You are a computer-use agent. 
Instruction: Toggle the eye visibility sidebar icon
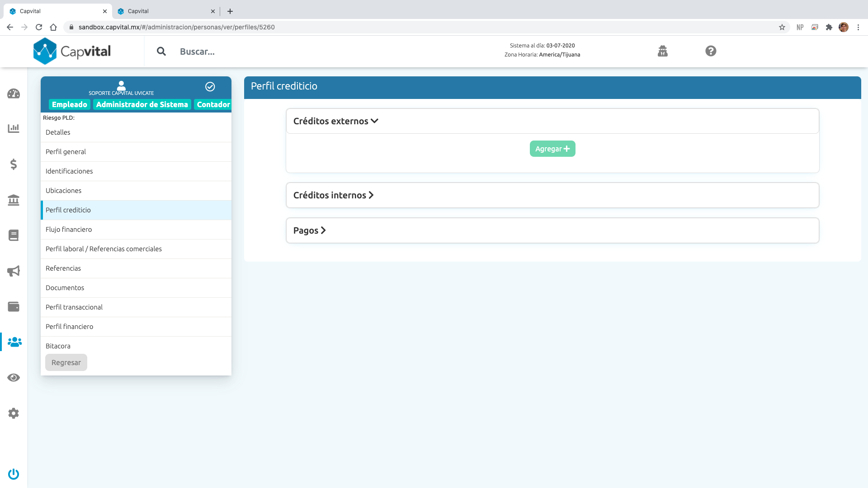point(14,378)
